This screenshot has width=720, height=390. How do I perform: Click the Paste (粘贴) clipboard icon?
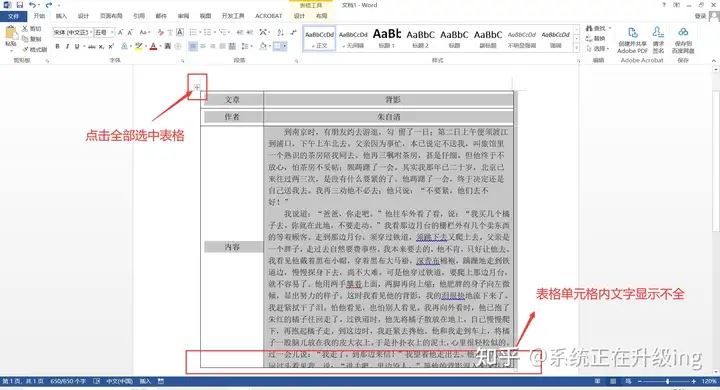(x=11, y=33)
